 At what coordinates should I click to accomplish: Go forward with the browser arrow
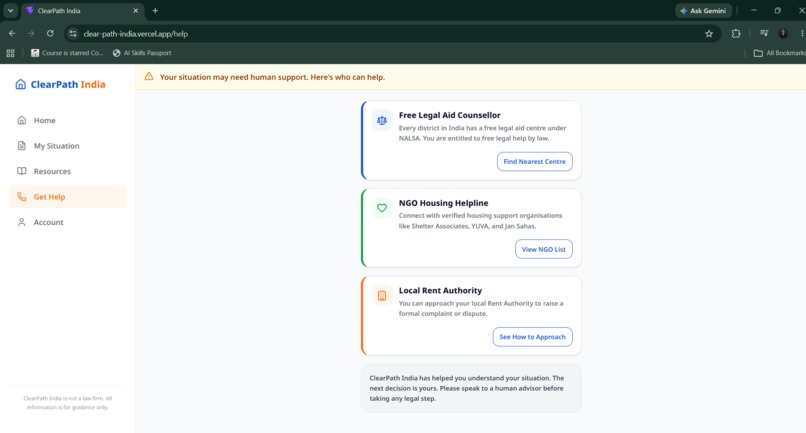tap(31, 33)
